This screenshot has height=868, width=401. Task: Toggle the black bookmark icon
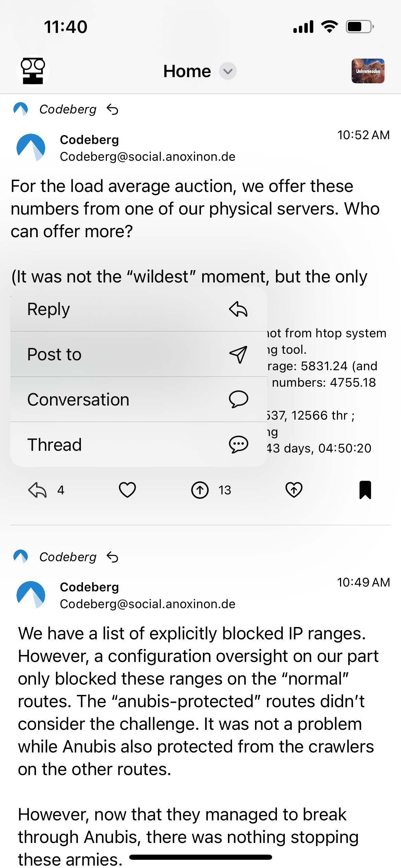[x=365, y=490]
